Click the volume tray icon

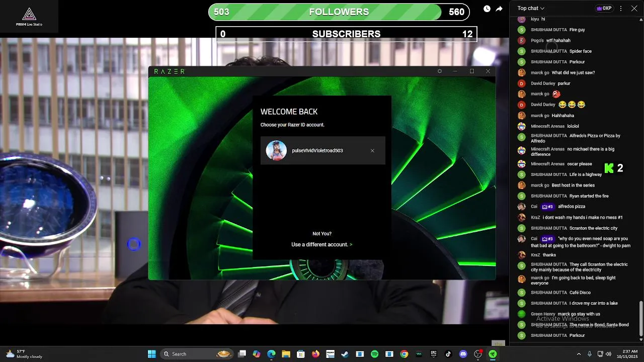coord(609,354)
